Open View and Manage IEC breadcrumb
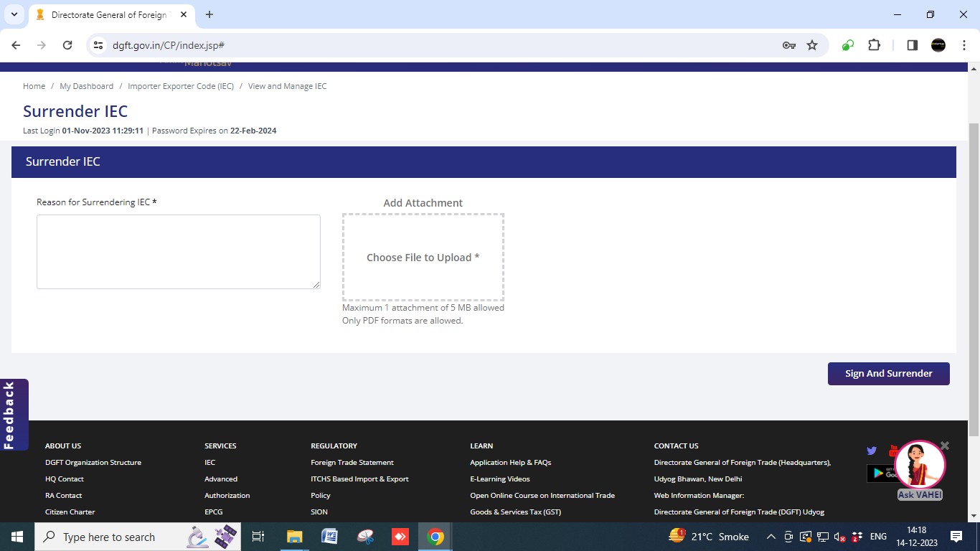 (287, 86)
